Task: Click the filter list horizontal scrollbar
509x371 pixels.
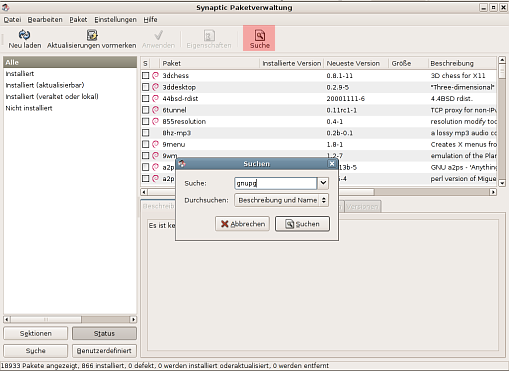Action: [70, 319]
